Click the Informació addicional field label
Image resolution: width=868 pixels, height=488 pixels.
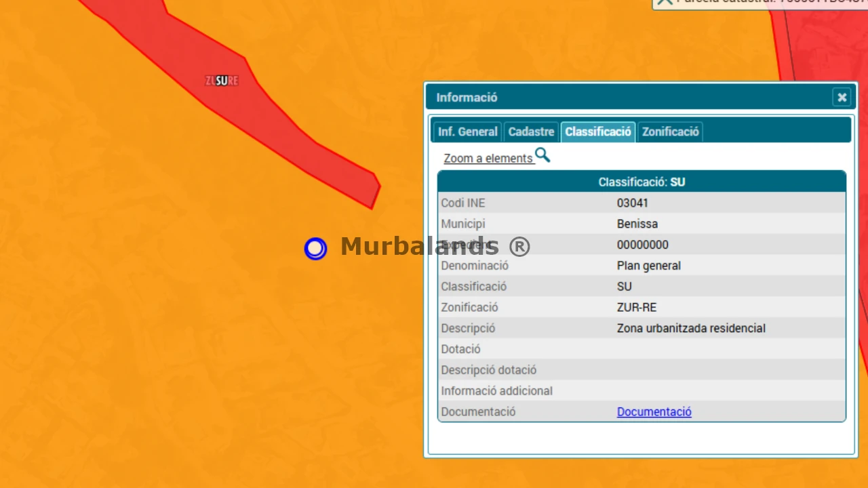click(x=497, y=391)
